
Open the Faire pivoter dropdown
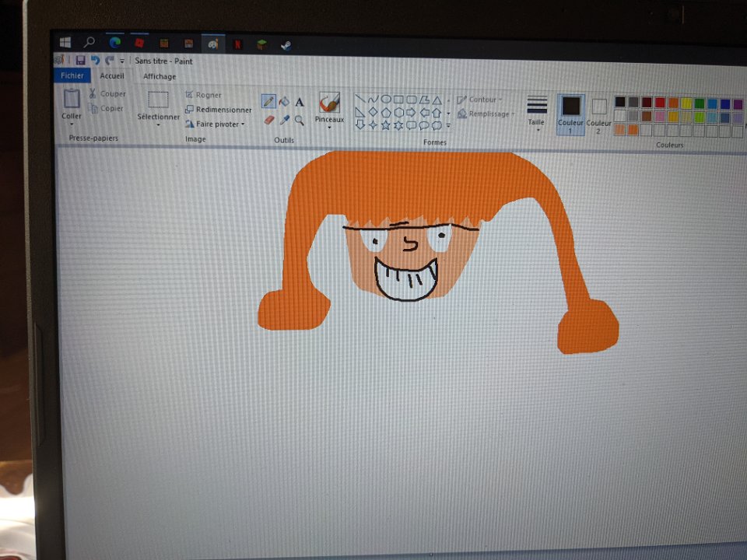(x=218, y=124)
